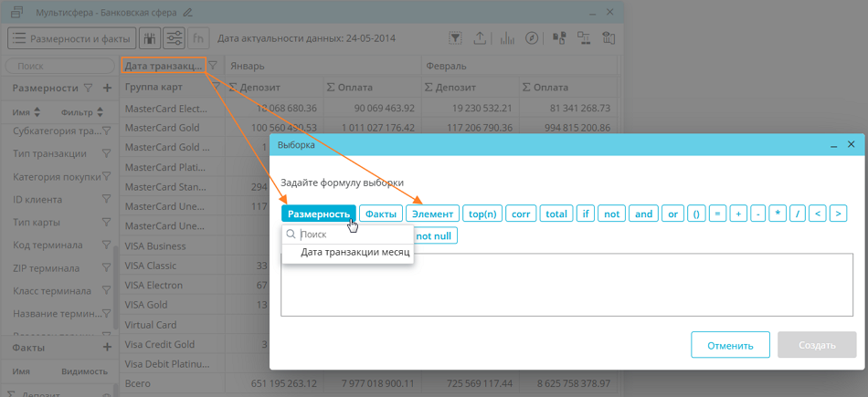Toggle filter icon for ID клиента
Image resolution: width=868 pixels, height=397 pixels.
[107, 200]
